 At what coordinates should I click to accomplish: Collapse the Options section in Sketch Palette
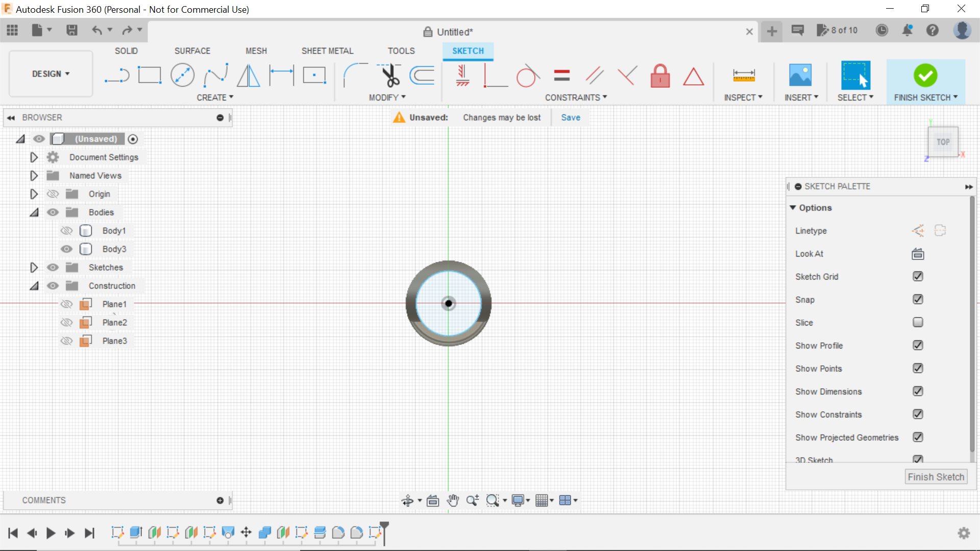pyautogui.click(x=793, y=208)
